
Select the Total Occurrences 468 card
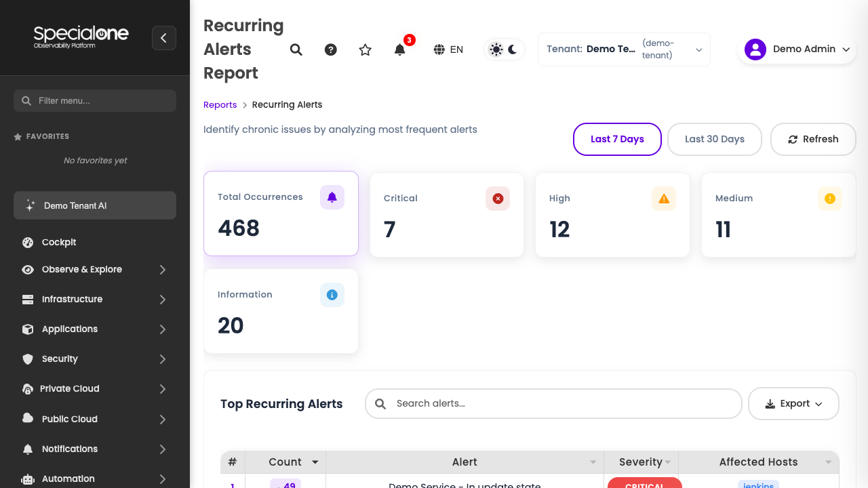(281, 213)
